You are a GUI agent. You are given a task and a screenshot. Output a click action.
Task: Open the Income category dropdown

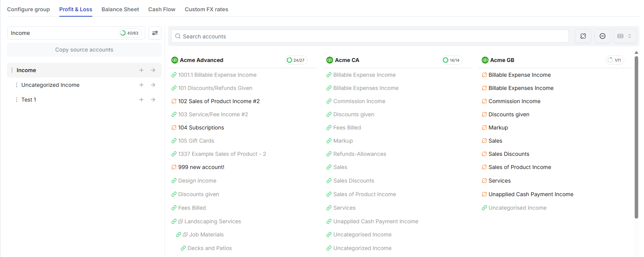76,33
